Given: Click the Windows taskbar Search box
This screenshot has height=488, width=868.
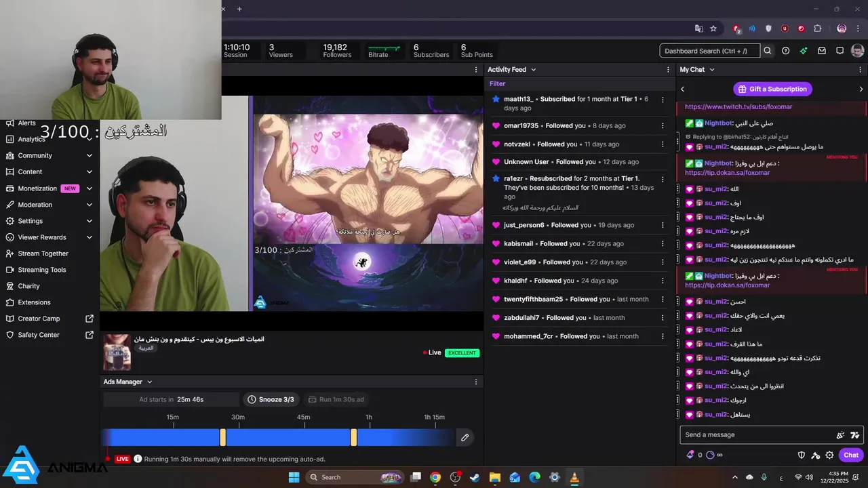Looking at the screenshot, I should click(x=355, y=477).
